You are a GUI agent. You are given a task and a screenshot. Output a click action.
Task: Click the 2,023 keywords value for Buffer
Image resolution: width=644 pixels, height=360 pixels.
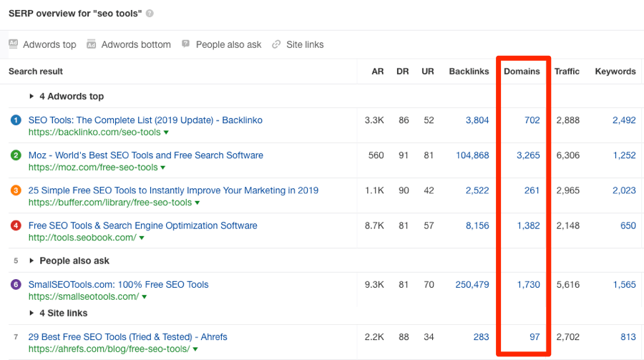623,190
